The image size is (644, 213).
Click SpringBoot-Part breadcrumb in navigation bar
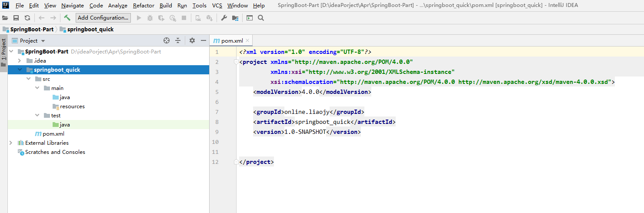(28, 29)
